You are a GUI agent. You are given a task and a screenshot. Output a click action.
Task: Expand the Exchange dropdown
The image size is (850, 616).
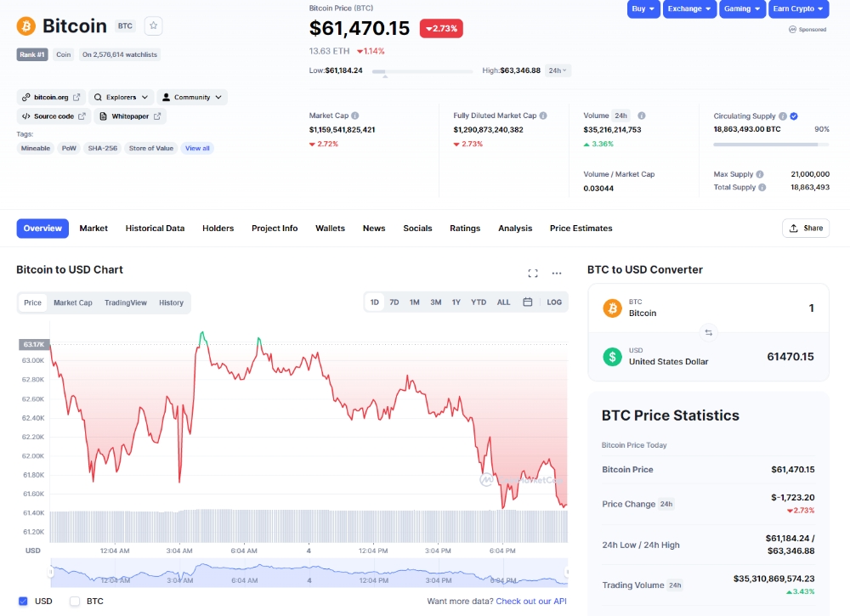click(689, 8)
